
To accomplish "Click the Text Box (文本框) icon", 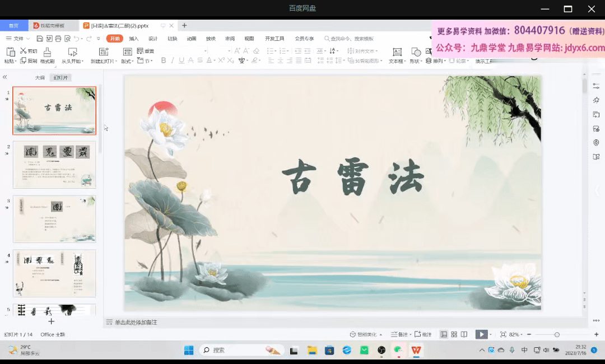I will point(395,52).
